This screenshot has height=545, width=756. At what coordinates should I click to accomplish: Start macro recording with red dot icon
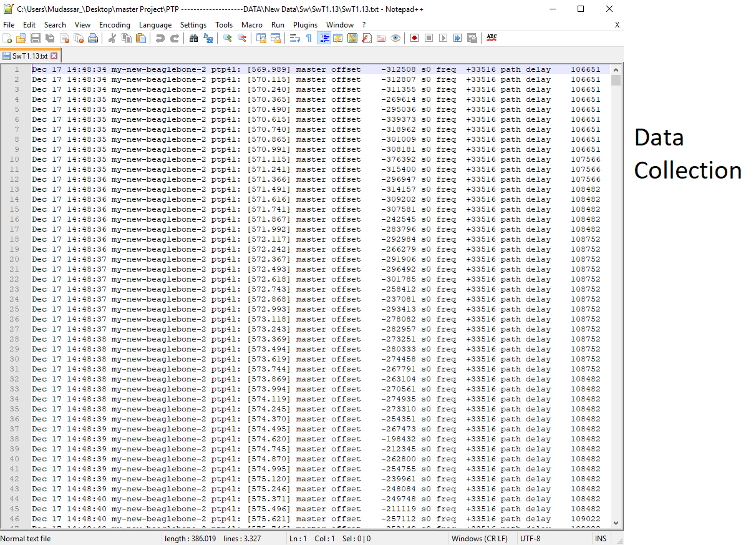pos(414,38)
